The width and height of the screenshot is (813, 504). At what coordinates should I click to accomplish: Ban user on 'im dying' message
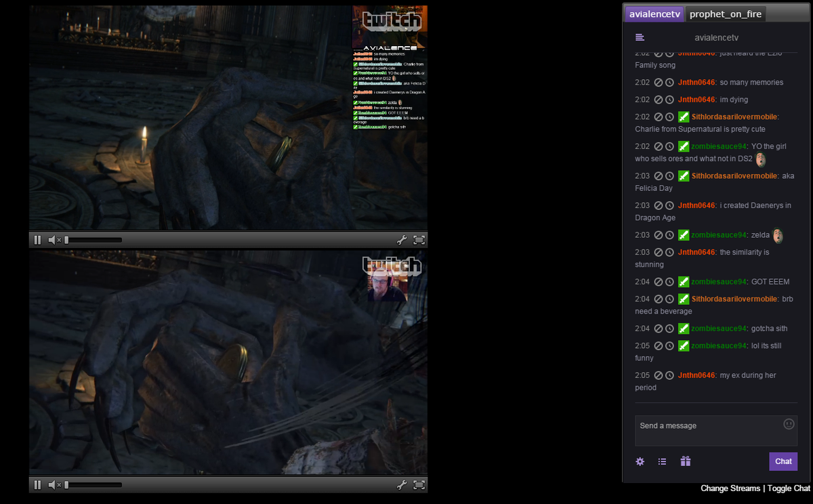pos(658,100)
